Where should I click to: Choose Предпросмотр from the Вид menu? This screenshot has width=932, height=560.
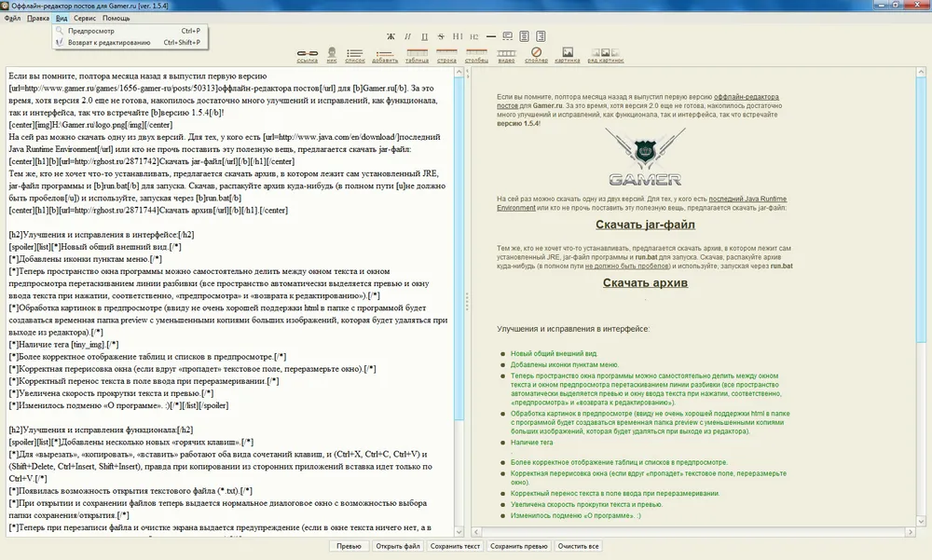91,31
